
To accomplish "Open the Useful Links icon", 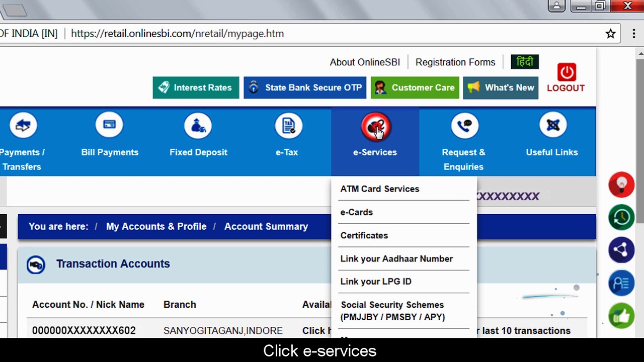I will point(553,126).
